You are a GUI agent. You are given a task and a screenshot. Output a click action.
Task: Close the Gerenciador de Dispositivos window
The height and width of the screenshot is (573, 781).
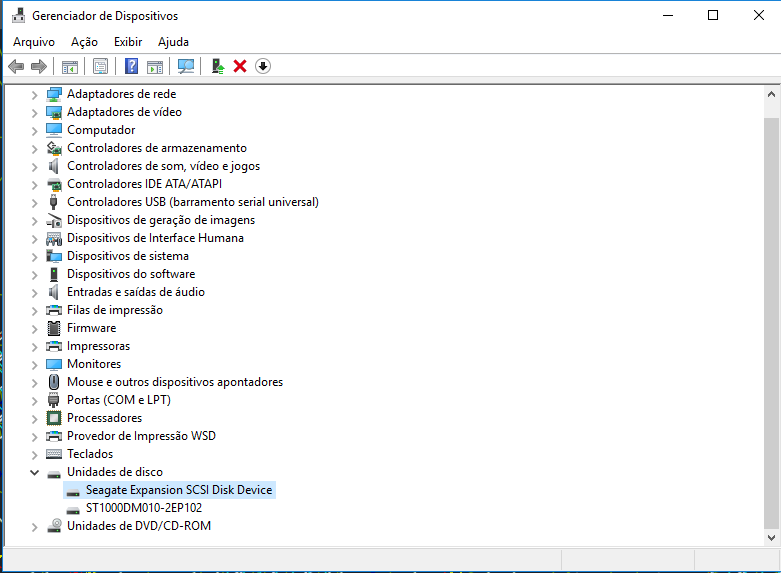click(x=759, y=15)
